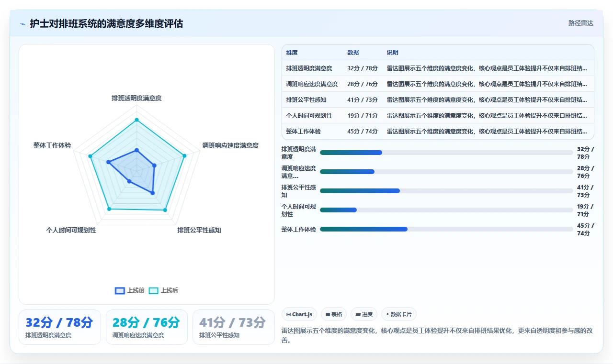The height and width of the screenshot is (364, 613).
Task: Select table row 排班公平性感知
Action: coord(438,100)
